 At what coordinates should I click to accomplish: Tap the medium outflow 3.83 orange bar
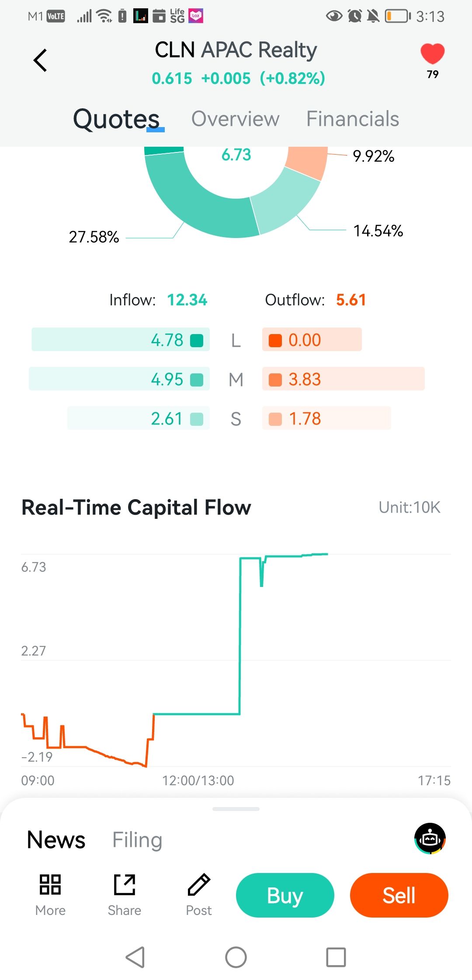click(343, 379)
